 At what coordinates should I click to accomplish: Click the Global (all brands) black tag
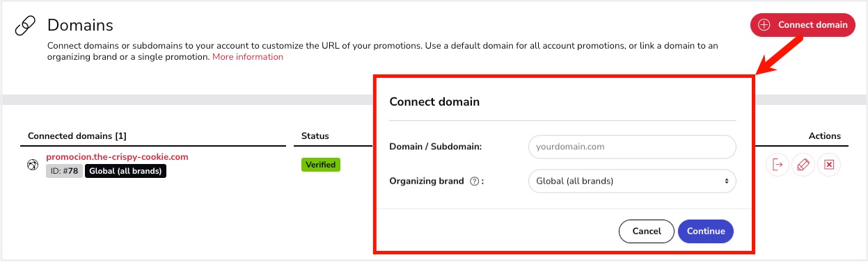point(126,171)
